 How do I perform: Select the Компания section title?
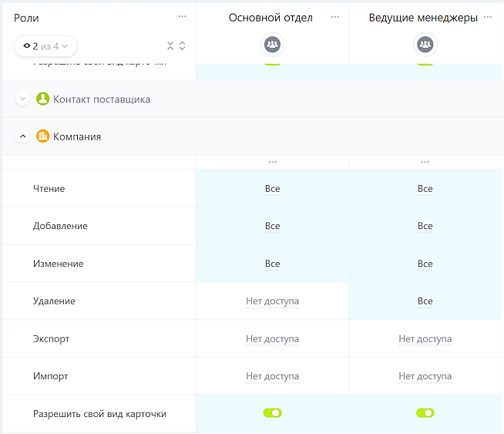pos(77,136)
